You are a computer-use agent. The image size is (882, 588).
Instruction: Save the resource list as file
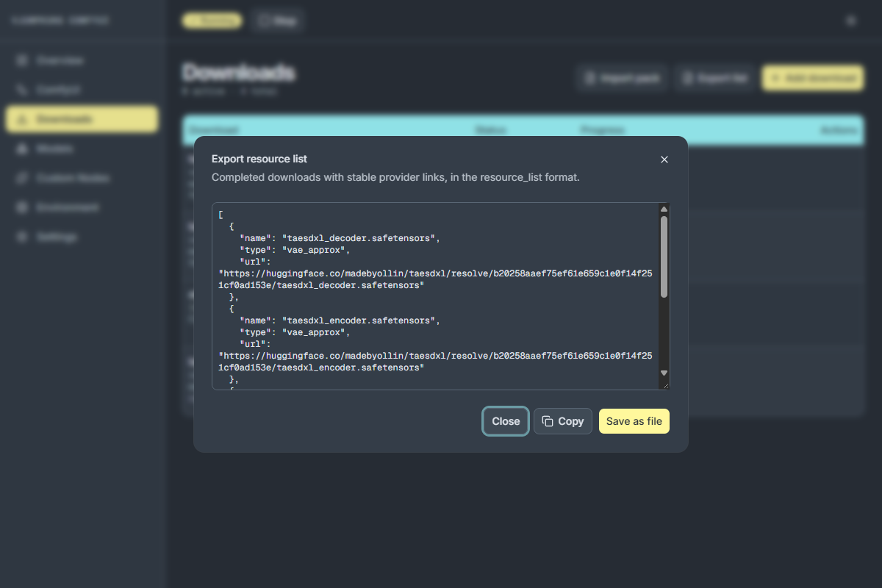click(x=634, y=421)
